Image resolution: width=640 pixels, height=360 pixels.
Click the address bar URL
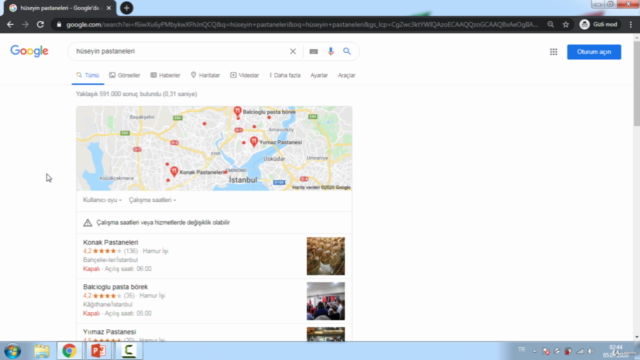(x=302, y=24)
